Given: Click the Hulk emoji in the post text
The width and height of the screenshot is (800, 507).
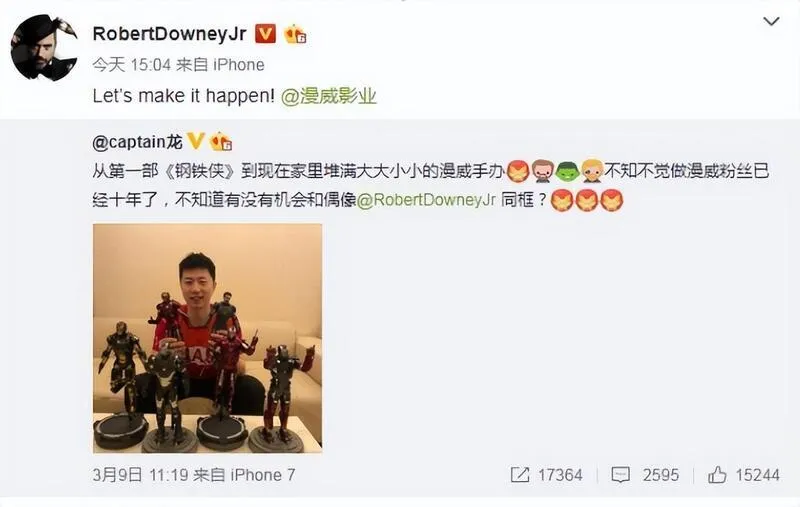Looking at the screenshot, I should (566, 171).
